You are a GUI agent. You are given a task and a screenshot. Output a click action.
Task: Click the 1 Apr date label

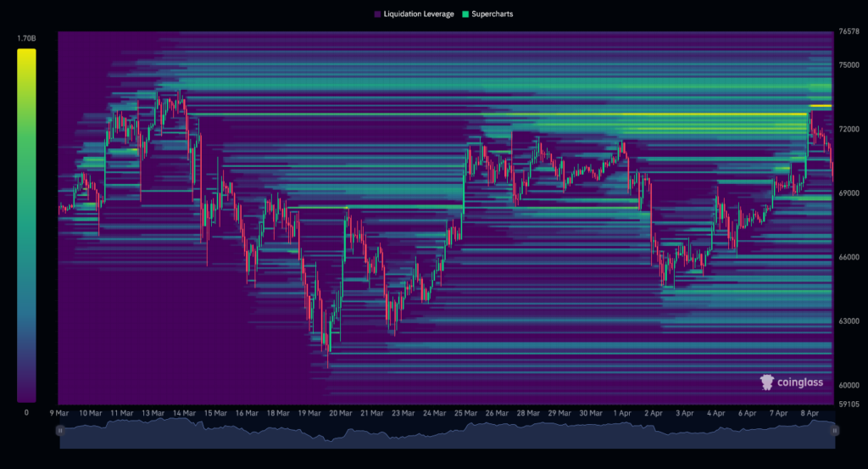click(x=622, y=413)
